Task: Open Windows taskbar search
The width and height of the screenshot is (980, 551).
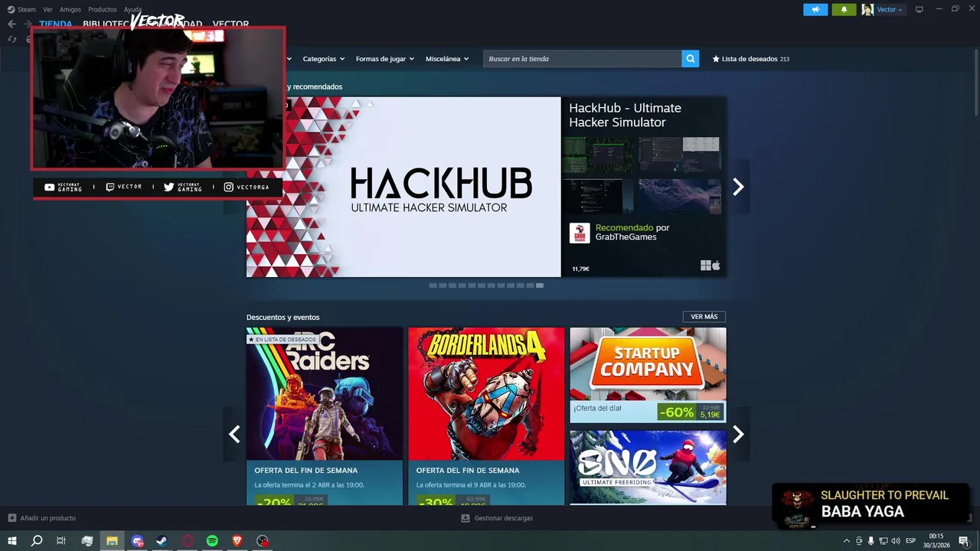Action: (x=37, y=541)
